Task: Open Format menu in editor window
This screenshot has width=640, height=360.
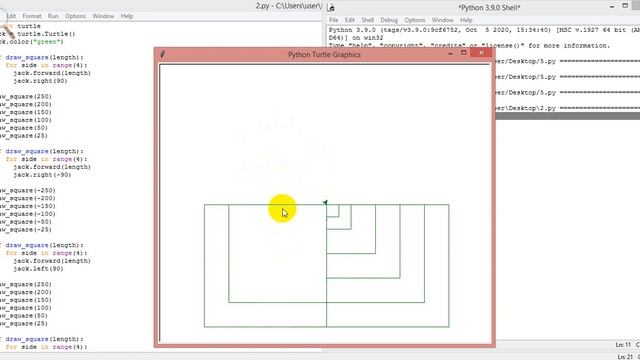Action: (x=31, y=16)
